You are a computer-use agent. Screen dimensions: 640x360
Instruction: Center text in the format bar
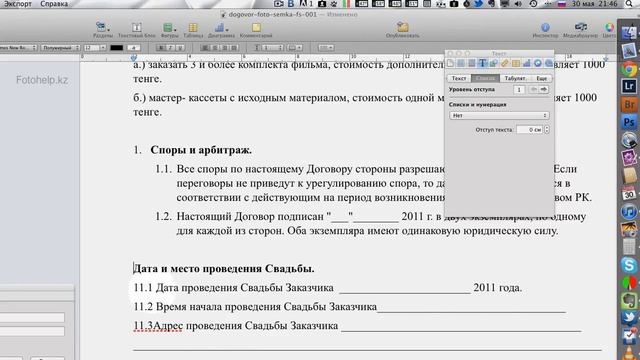pyautogui.click(x=215, y=48)
